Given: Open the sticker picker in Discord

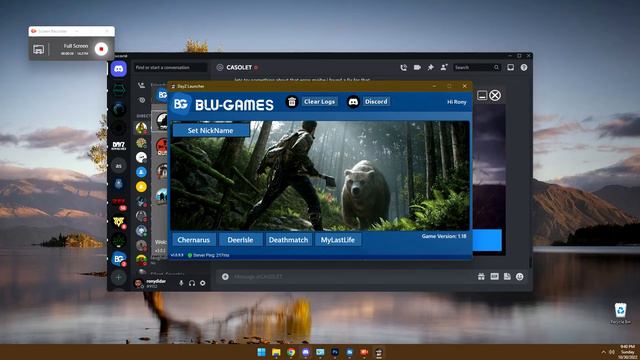Looking at the screenshot, I should 507,277.
